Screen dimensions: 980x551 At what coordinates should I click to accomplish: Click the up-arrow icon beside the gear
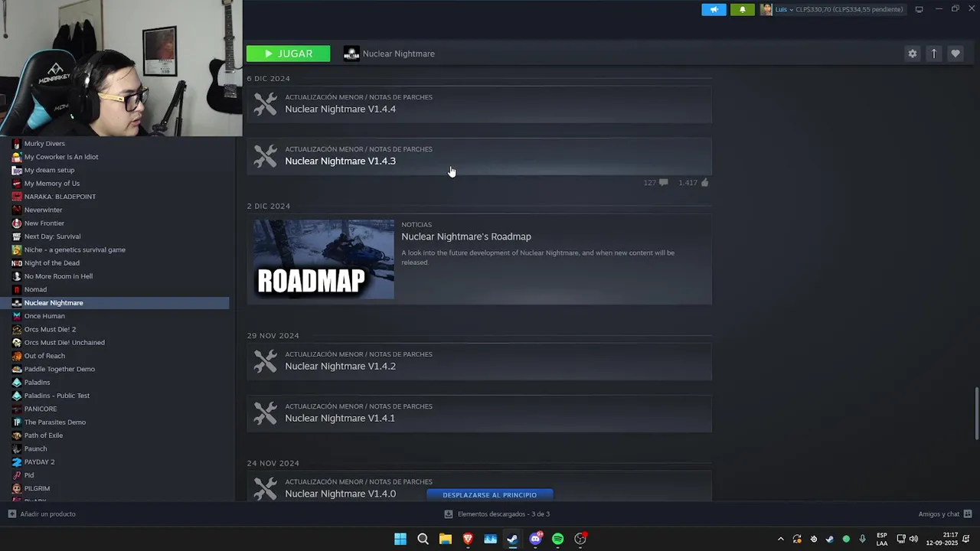[x=933, y=54]
